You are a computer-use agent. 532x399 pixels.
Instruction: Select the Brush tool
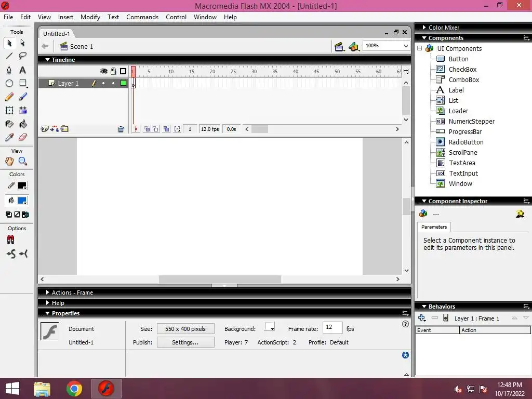23,97
